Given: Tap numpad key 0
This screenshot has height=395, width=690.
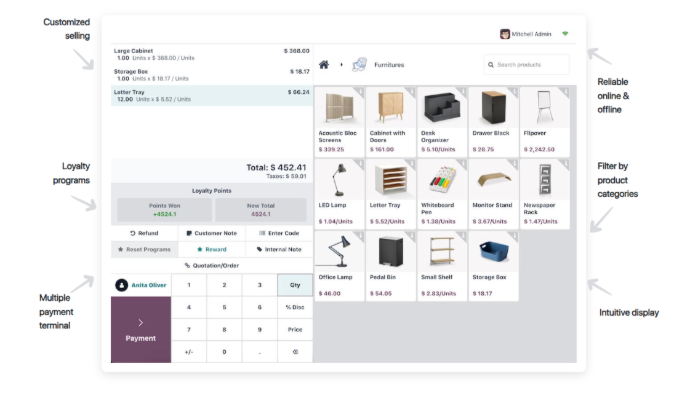Looking at the screenshot, I should click(x=224, y=352).
